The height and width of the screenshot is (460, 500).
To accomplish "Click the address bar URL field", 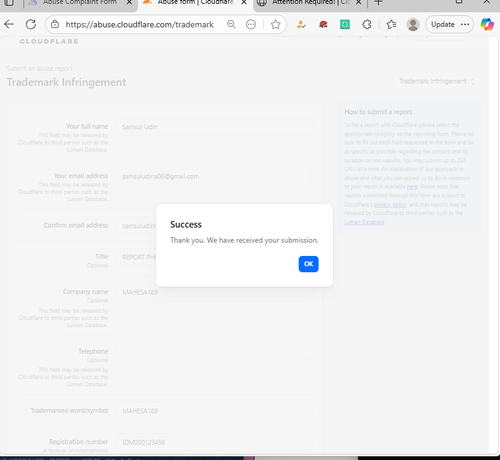I will (x=139, y=24).
